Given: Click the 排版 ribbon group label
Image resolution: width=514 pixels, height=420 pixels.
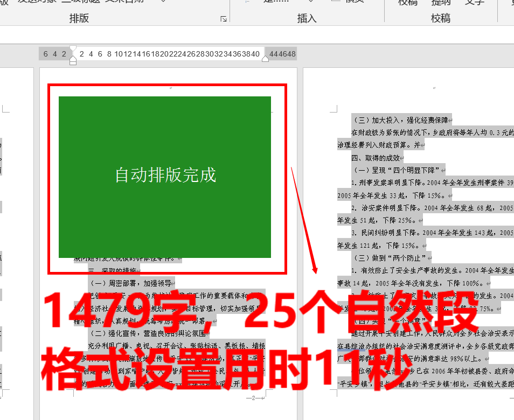Looking at the screenshot, I should coord(79,18).
